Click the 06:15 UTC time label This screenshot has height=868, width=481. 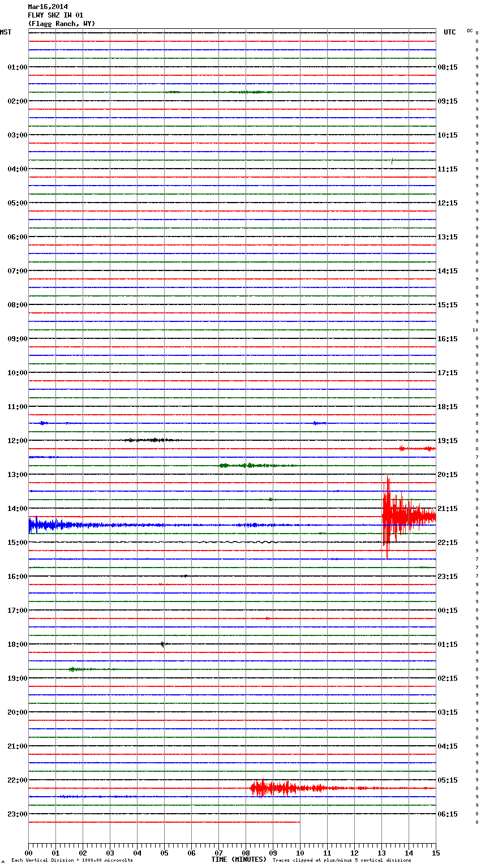tap(448, 814)
